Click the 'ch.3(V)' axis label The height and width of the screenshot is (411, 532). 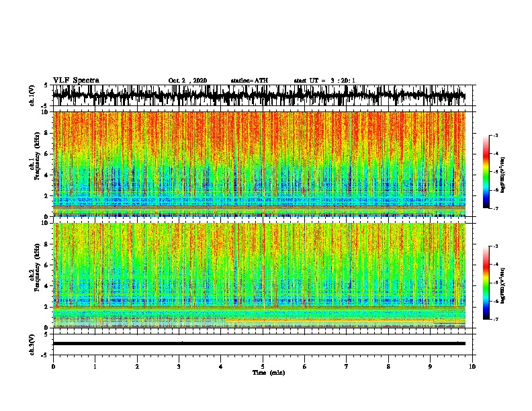click(x=32, y=345)
